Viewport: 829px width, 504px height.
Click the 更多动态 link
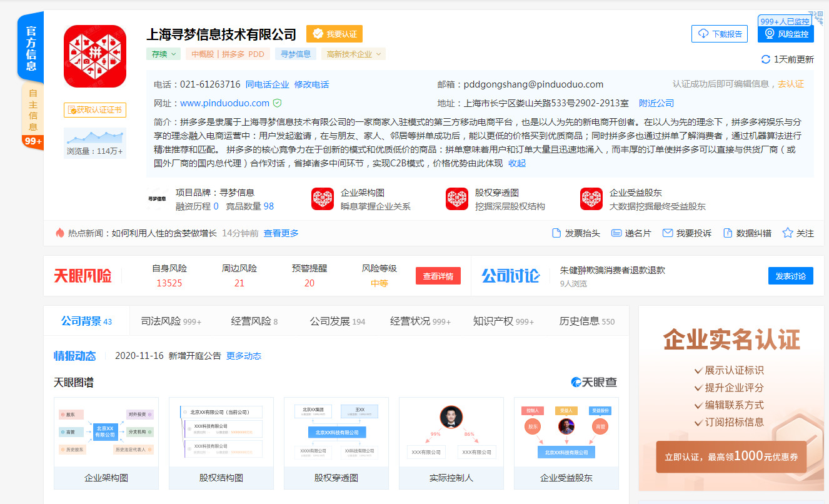tap(244, 356)
